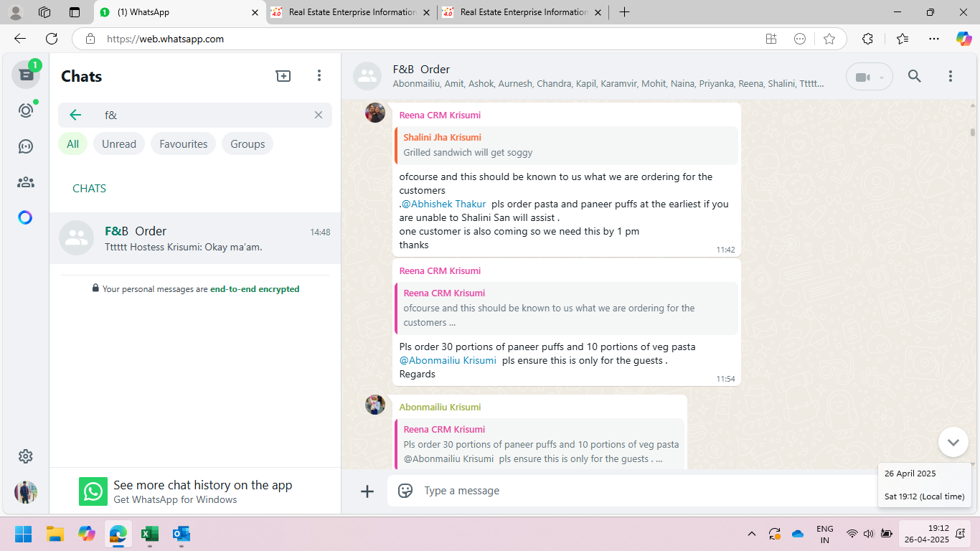Select the Unread filter chip
Viewport: 980px width, 551px height.
119,144
